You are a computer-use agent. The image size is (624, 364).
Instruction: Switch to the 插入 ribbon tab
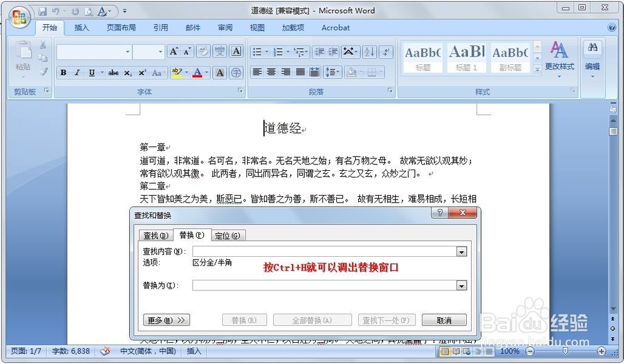point(82,27)
